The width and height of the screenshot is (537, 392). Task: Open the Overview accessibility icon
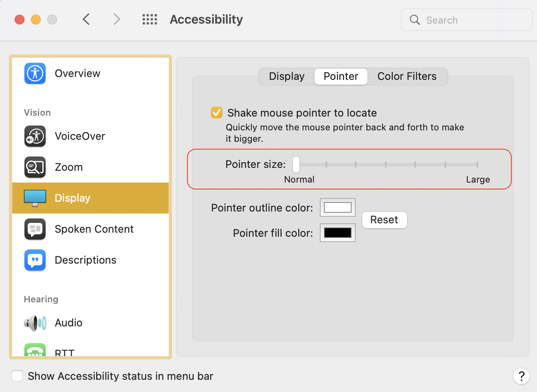click(x=35, y=73)
